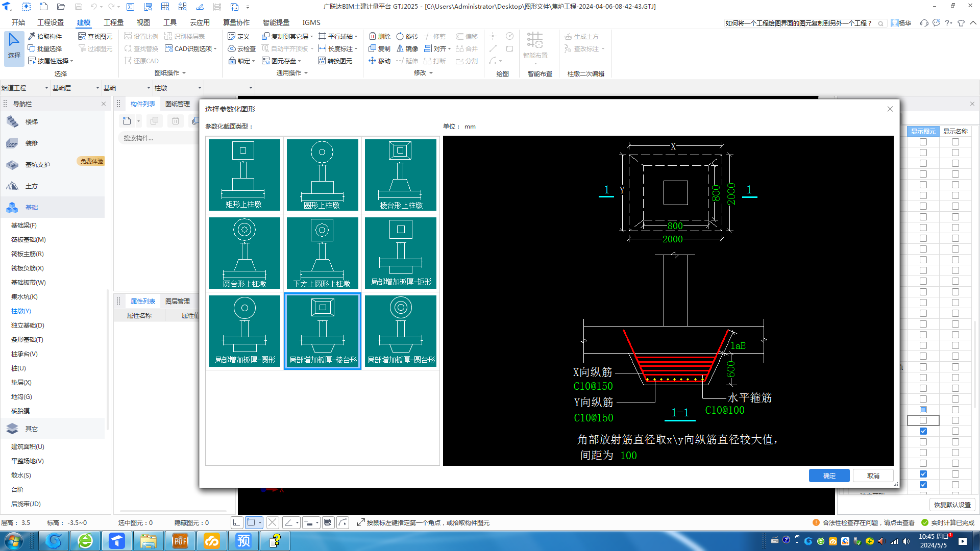
Task: Click the 镜像 (Mirror) tool
Action: pos(407,48)
